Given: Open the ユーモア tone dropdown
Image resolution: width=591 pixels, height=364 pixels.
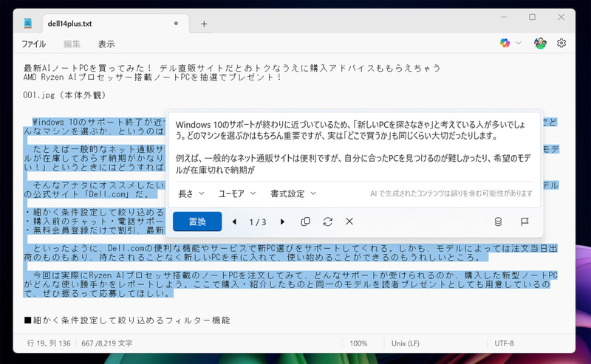Looking at the screenshot, I should pyautogui.click(x=237, y=193).
